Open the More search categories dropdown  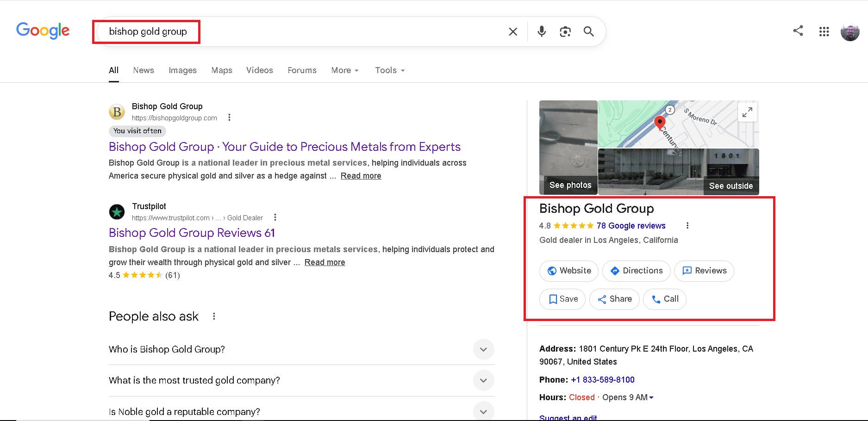point(344,70)
